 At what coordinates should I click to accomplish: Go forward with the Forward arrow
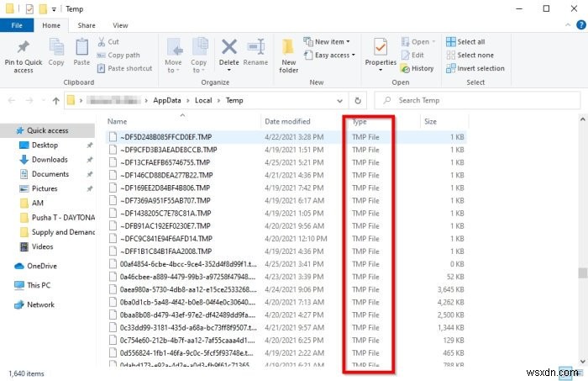pos(29,101)
